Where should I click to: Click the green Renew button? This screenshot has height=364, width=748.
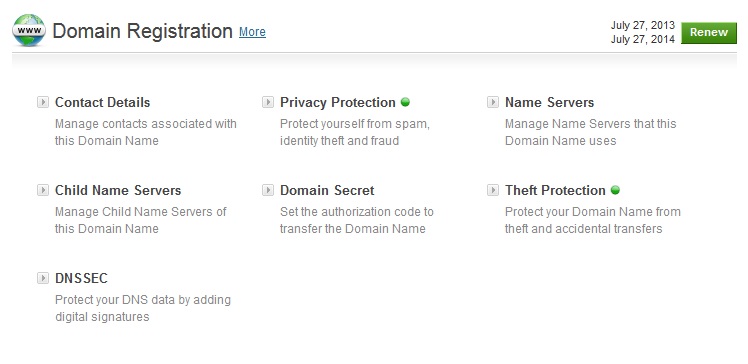[x=709, y=32]
